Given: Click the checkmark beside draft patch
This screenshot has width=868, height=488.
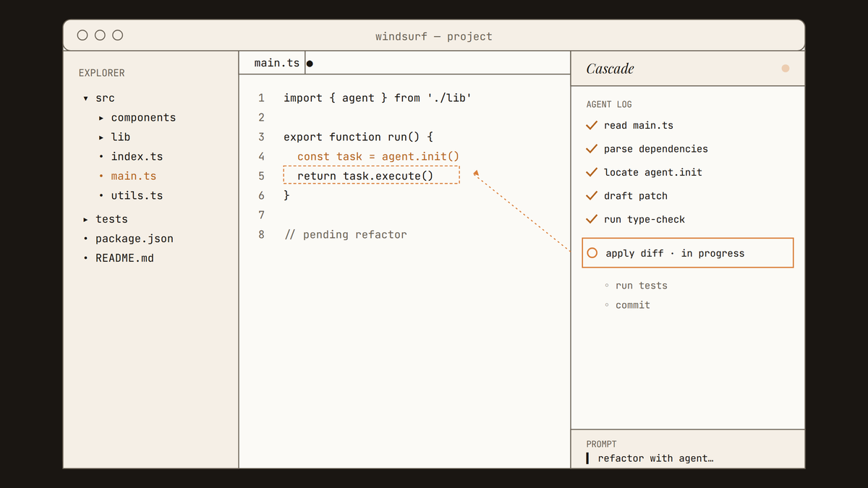Looking at the screenshot, I should click(591, 196).
